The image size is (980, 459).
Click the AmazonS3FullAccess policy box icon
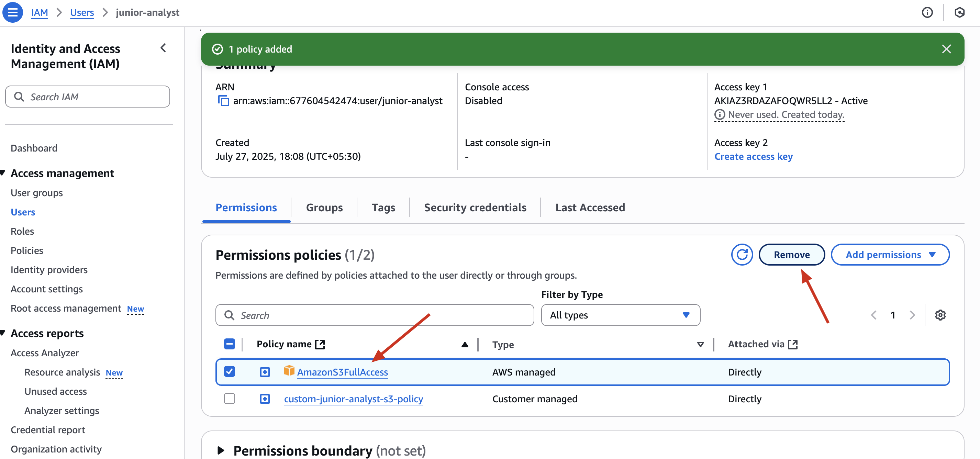coord(289,370)
